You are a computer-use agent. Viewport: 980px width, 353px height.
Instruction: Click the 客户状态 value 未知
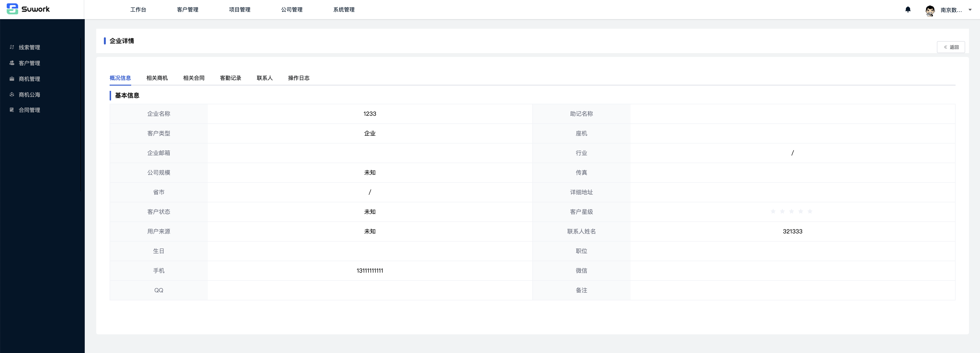370,212
